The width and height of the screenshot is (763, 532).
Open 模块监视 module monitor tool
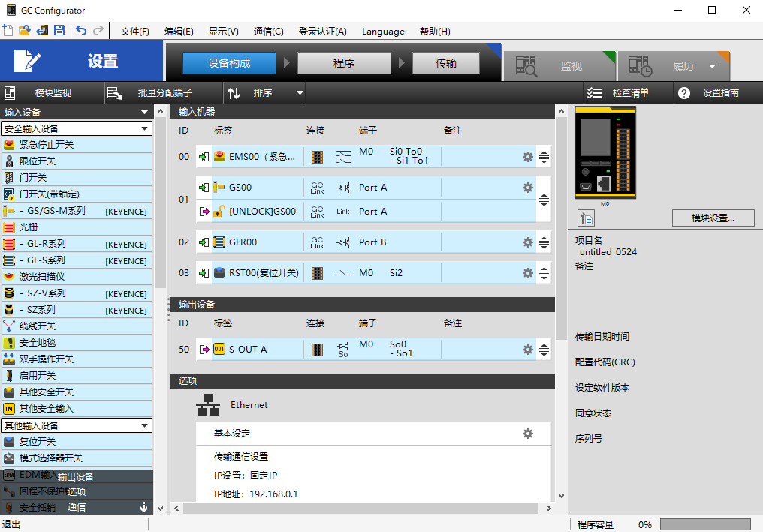pos(53,93)
